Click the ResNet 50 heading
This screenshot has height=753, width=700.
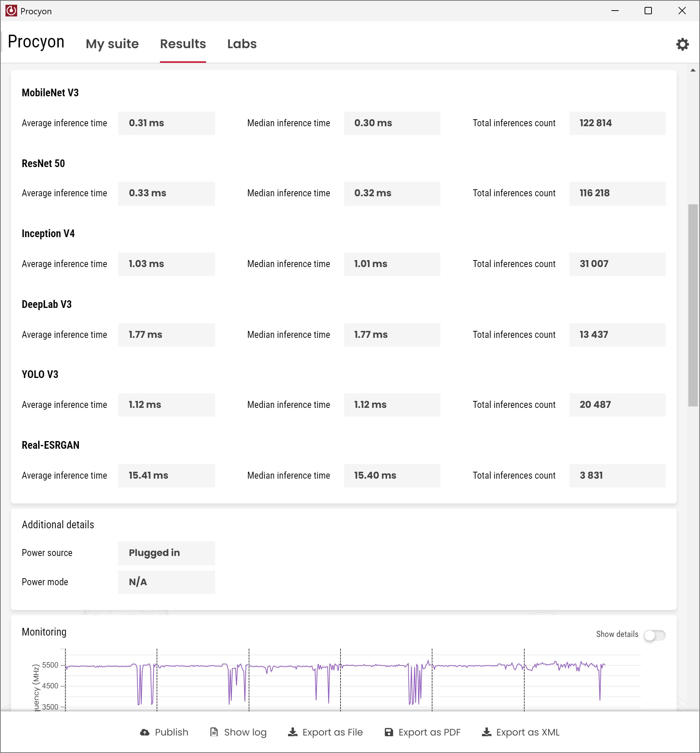(x=43, y=163)
